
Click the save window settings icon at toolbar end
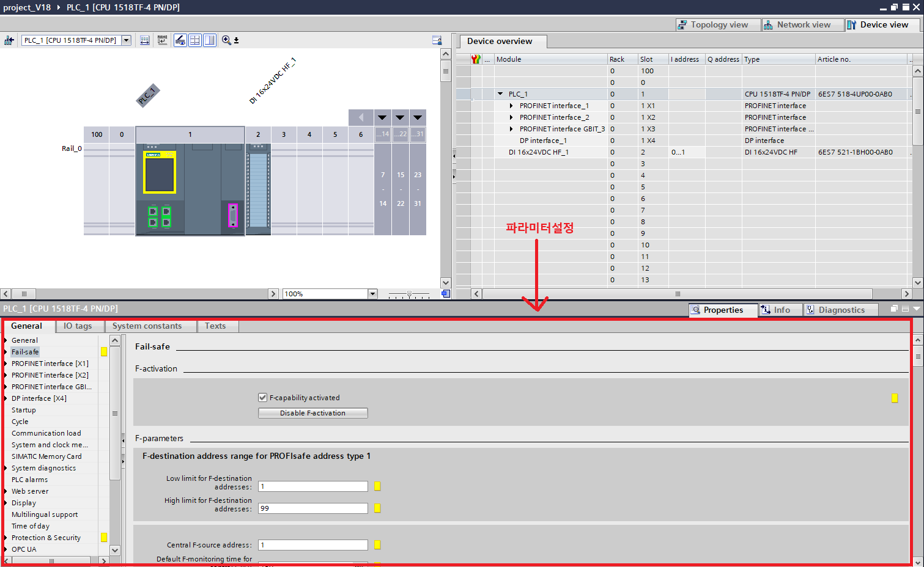tap(437, 40)
